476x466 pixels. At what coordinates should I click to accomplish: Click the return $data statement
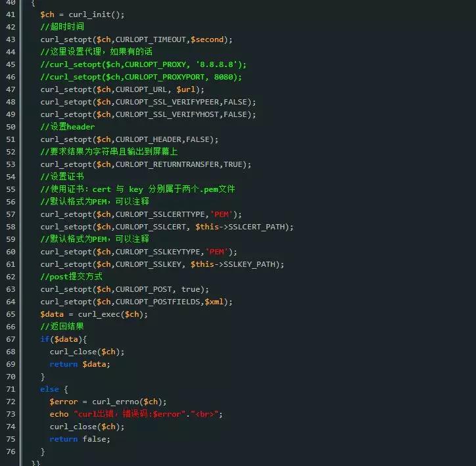80,364
